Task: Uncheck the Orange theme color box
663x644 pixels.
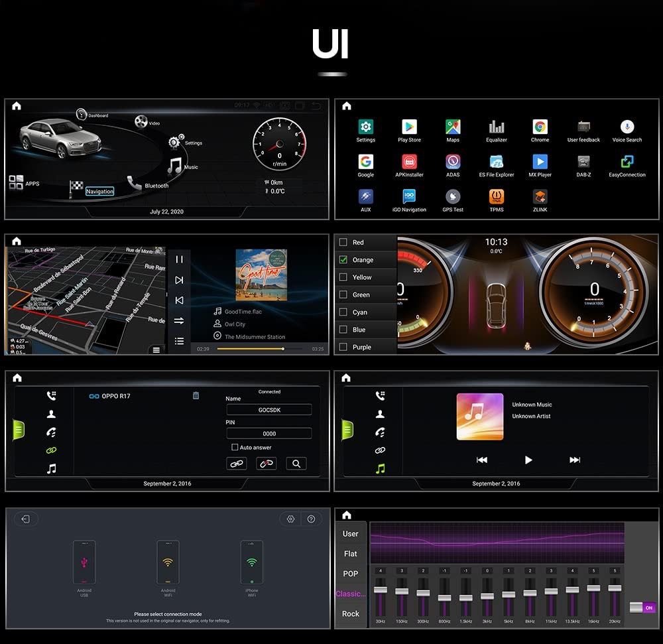Action: [343, 259]
